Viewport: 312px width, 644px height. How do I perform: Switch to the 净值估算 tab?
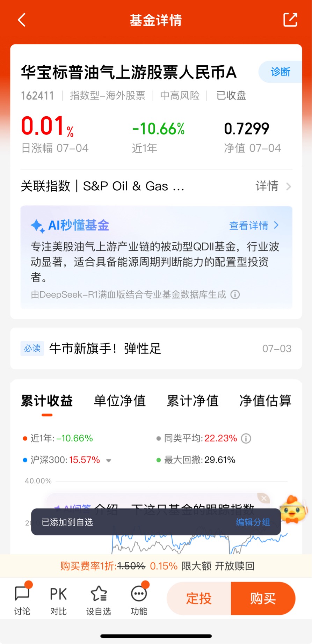pos(266,401)
